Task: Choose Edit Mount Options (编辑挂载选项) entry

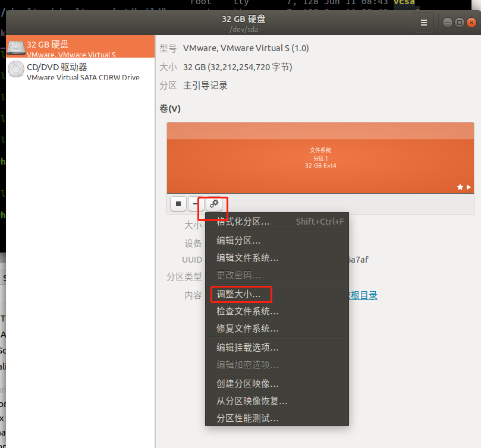Action: [276, 348]
